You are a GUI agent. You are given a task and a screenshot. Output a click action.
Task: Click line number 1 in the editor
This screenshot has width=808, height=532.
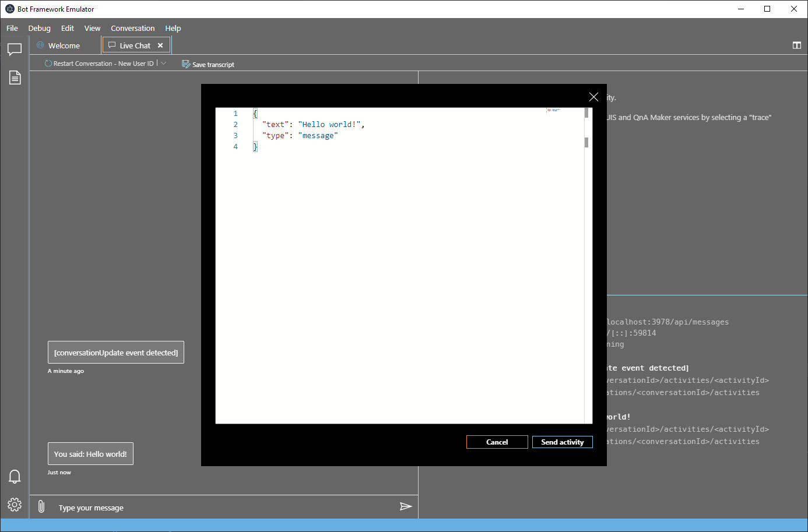pos(236,113)
